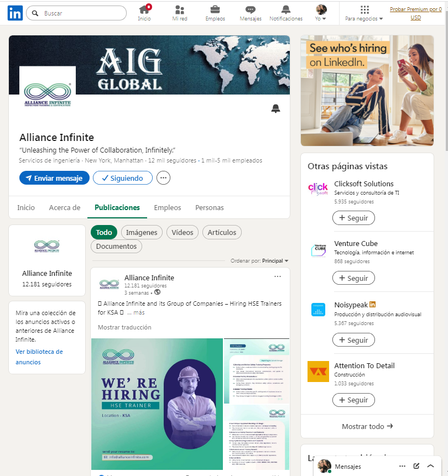Open the Venture Cube page link
This screenshot has width=448, height=476.
[x=356, y=243]
